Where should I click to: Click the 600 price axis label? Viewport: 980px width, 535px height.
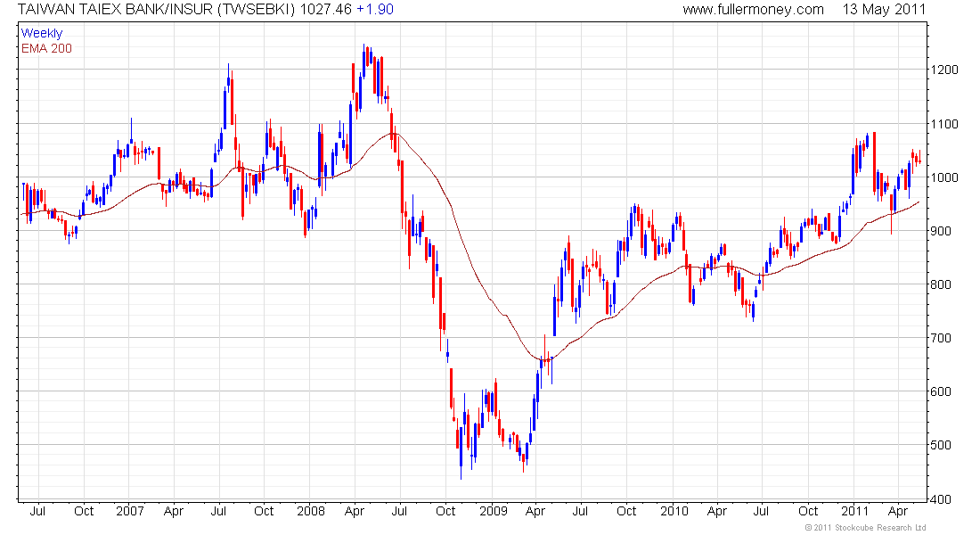[942, 391]
